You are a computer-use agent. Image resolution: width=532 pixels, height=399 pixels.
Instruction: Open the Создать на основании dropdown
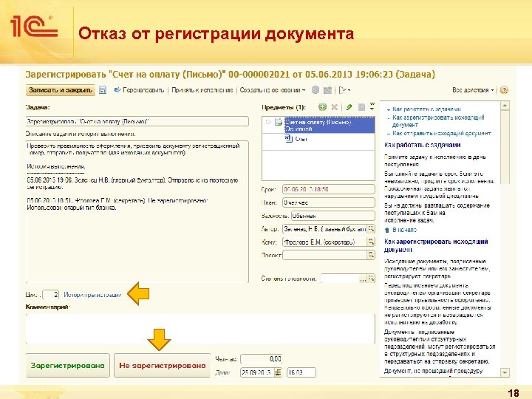click(x=273, y=90)
